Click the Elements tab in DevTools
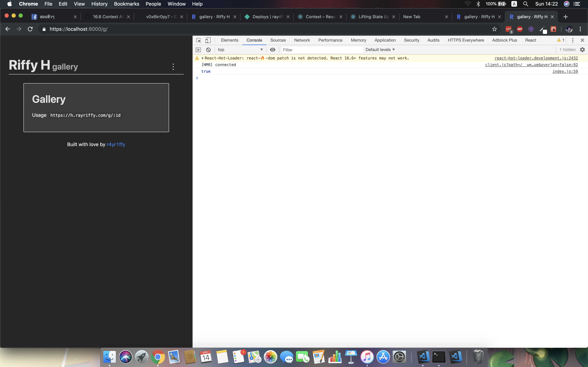 coord(229,40)
